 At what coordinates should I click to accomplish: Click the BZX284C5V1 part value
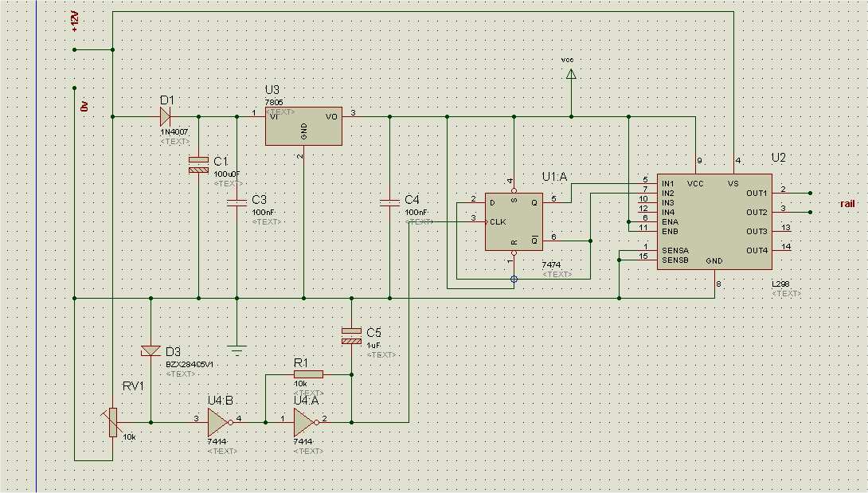coord(190,365)
